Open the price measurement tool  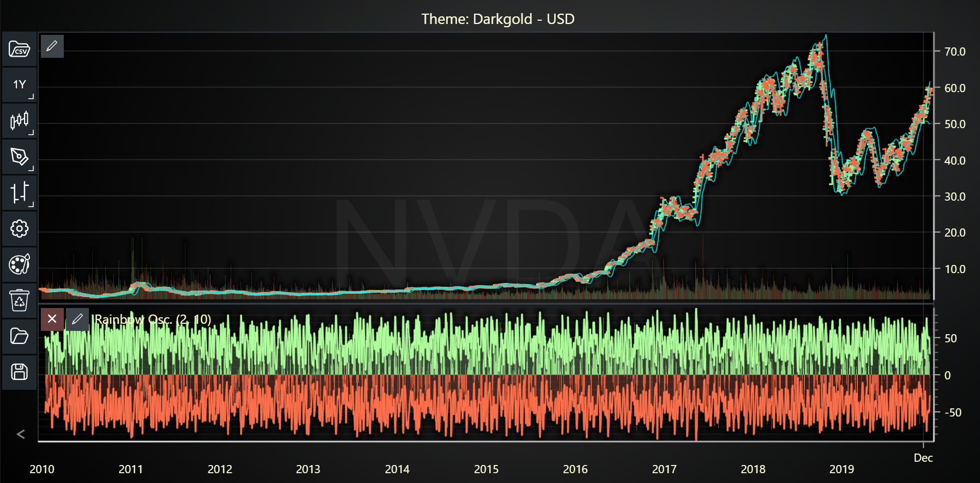20,192
